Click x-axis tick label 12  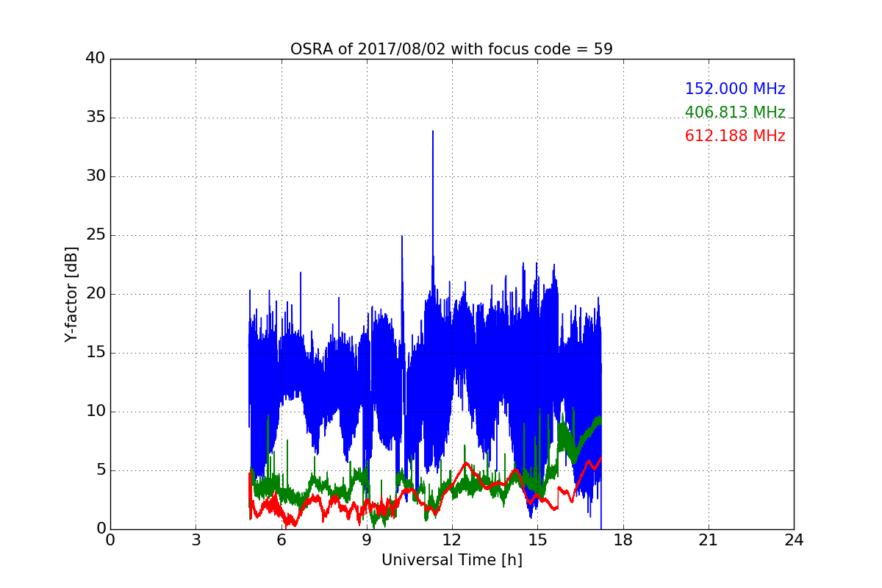452,540
